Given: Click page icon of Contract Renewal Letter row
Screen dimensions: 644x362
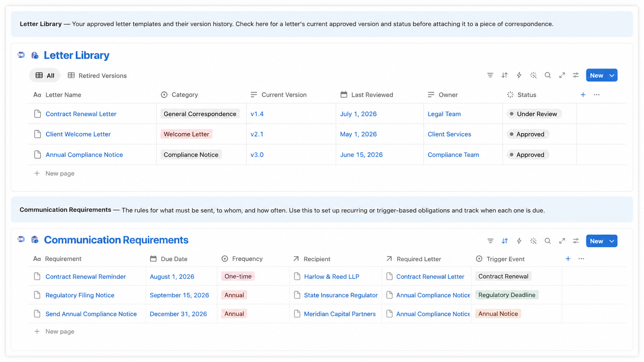Looking at the screenshot, I should 37,114.
